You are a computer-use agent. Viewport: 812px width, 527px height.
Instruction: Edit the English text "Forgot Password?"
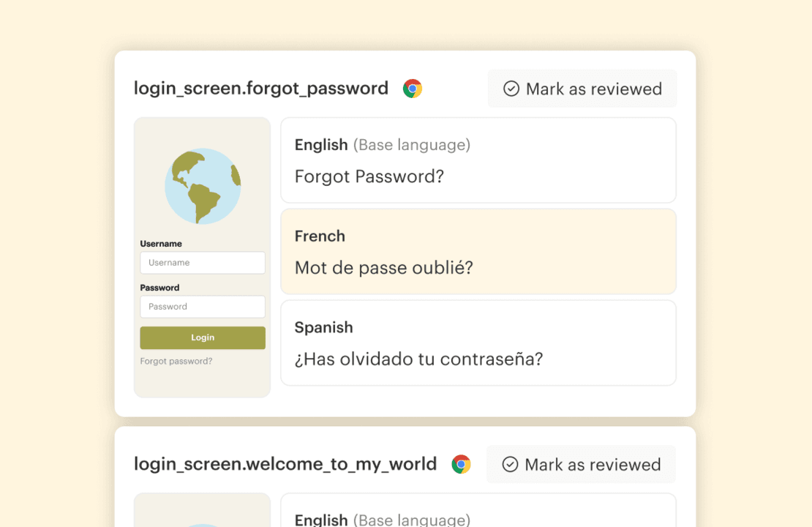click(369, 176)
